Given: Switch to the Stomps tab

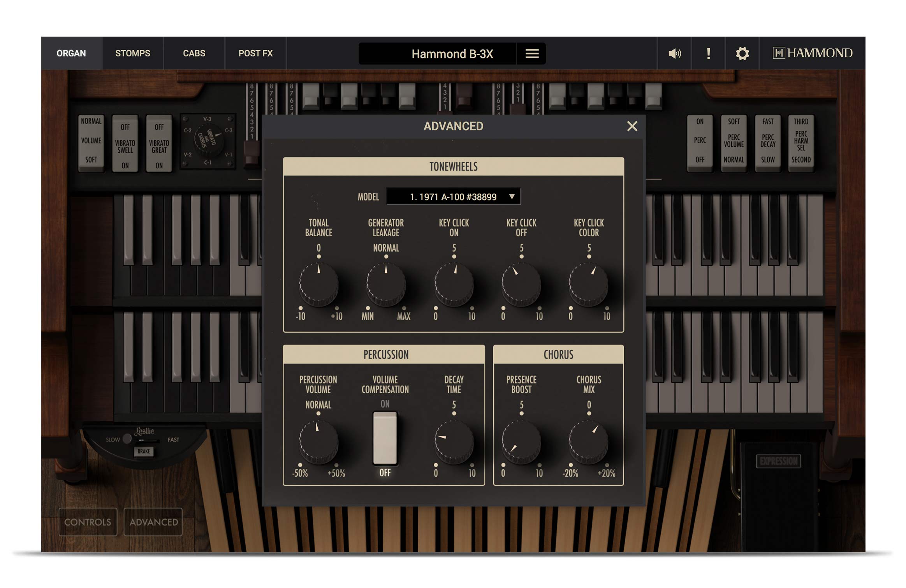Looking at the screenshot, I should tap(132, 53).
